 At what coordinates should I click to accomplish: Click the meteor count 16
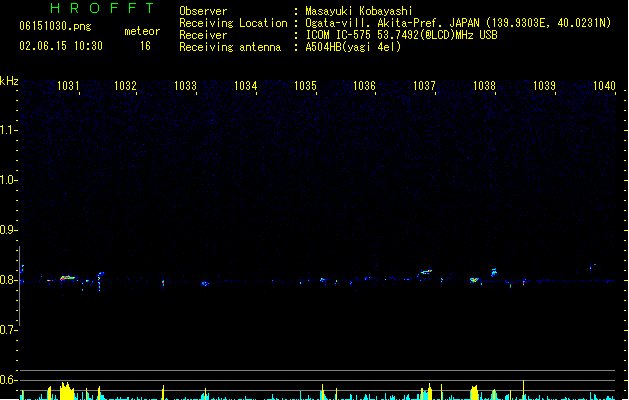click(145, 46)
